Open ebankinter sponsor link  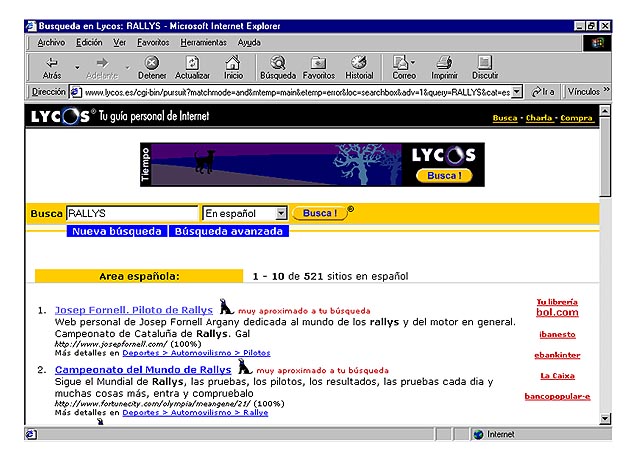tap(557, 355)
